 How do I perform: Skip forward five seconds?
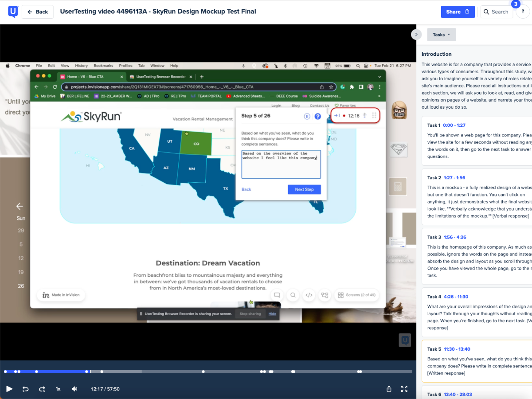(42, 389)
